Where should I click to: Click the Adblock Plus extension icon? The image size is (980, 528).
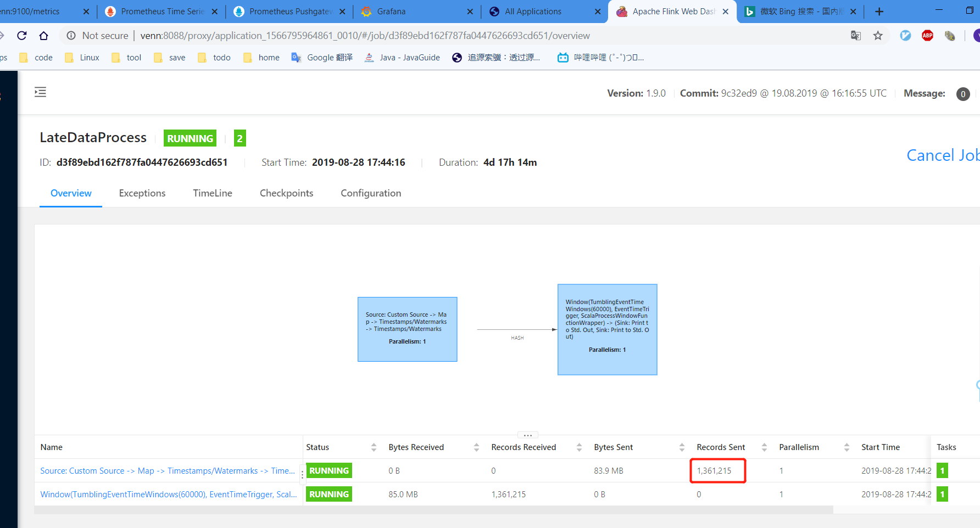point(927,35)
